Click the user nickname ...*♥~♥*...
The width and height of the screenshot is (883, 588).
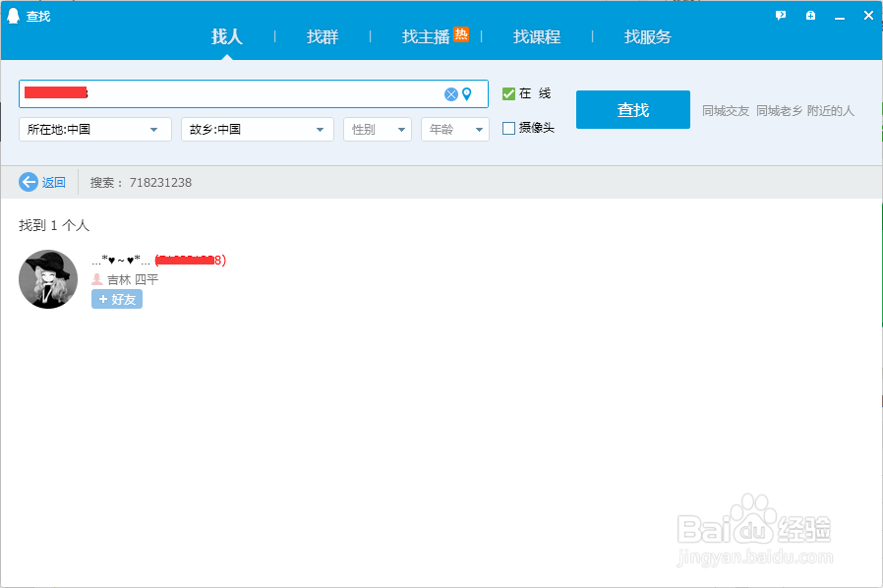tap(121, 261)
